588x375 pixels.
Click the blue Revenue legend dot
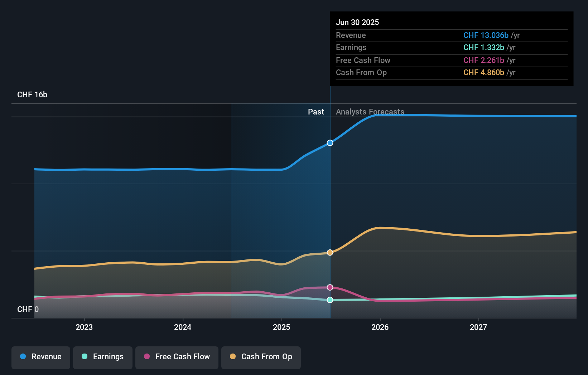point(23,357)
